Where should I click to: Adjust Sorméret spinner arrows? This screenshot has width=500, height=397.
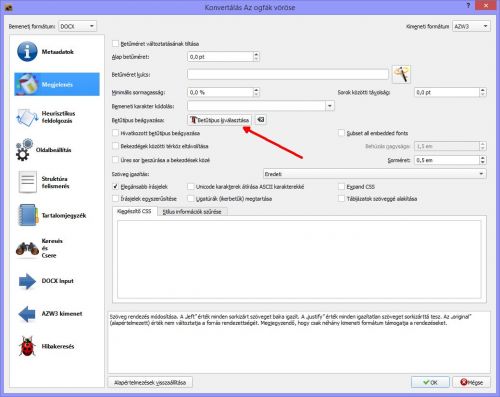click(483, 160)
